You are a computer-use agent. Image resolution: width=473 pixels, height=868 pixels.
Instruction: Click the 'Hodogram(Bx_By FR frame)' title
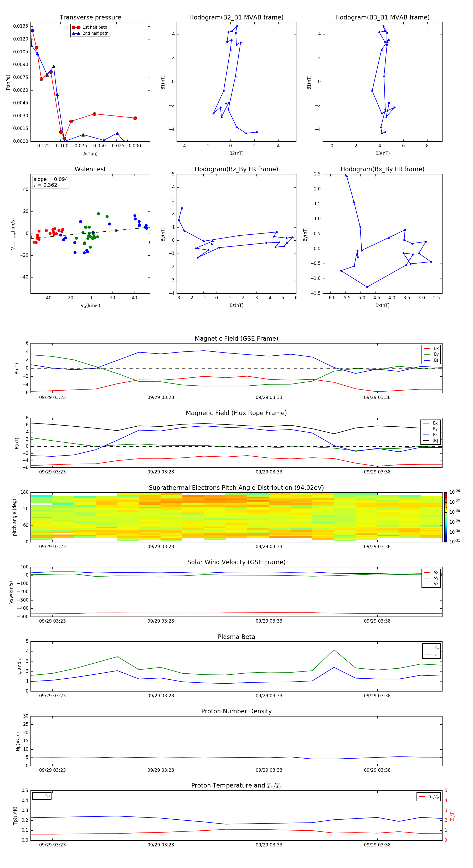[x=382, y=169]
